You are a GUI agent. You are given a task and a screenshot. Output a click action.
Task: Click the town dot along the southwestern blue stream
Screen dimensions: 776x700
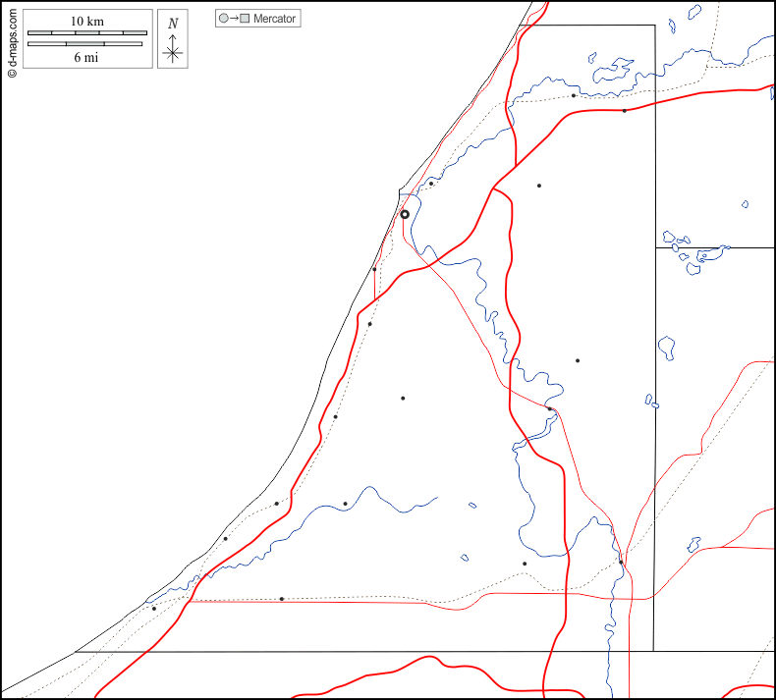coord(345,504)
